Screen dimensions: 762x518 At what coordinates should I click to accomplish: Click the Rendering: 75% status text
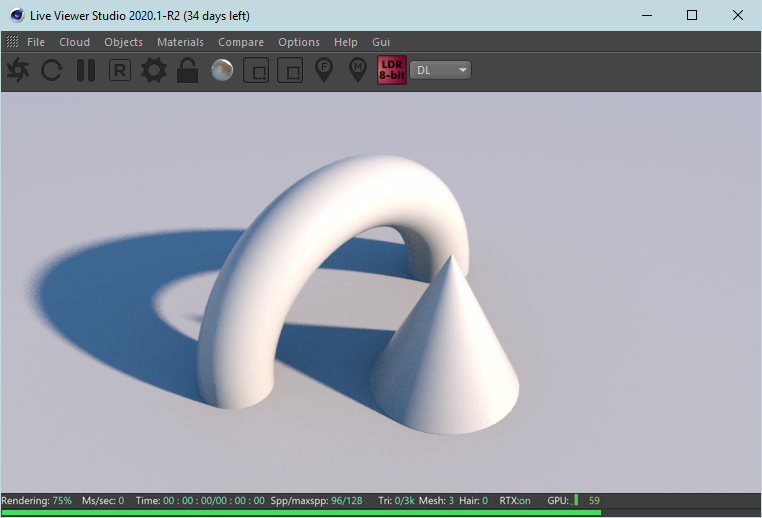click(x=36, y=501)
